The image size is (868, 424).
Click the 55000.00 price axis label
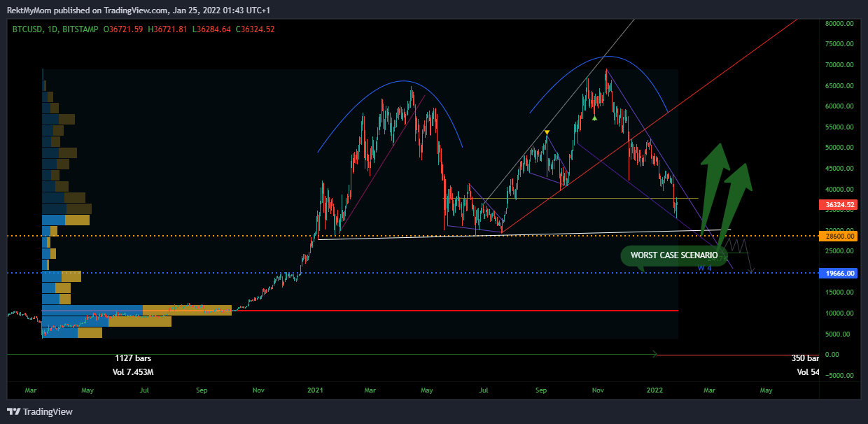[x=840, y=127]
